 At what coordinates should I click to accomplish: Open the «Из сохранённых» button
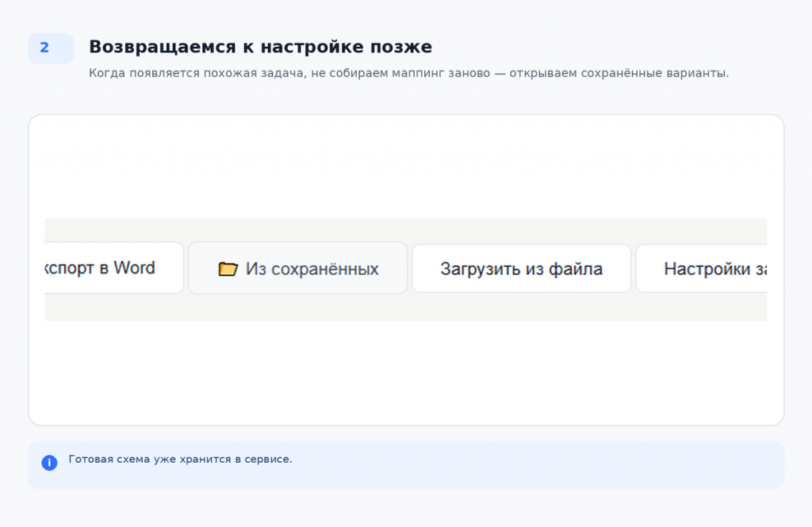coord(298,268)
